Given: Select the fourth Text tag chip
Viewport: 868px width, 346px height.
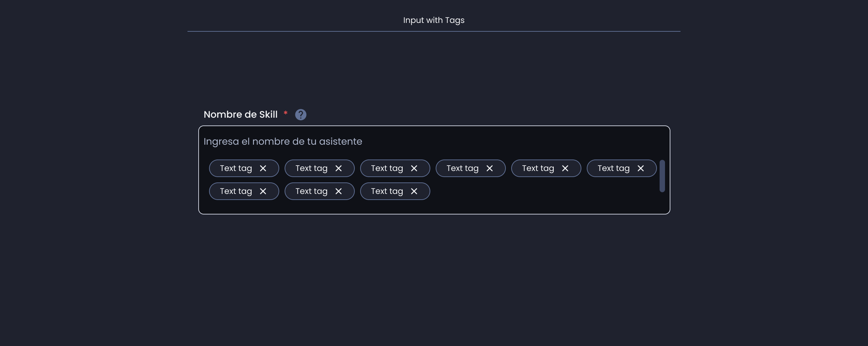Looking at the screenshot, I should [x=463, y=168].
